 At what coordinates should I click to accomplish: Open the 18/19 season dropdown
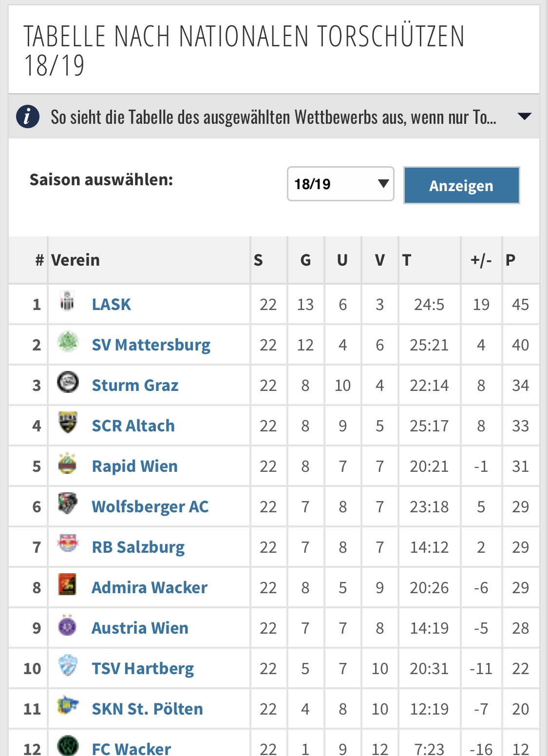click(x=340, y=184)
